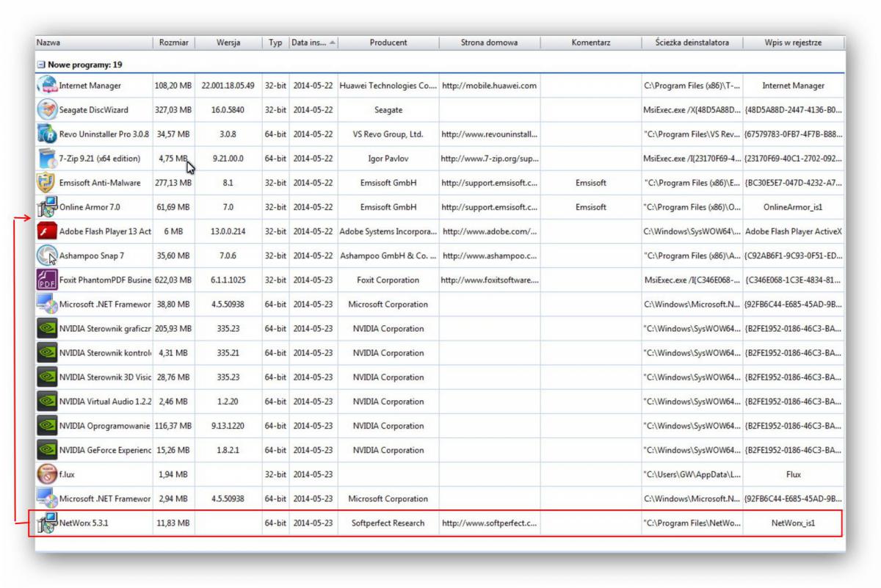This screenshot has width=881, height=588.
Task: Click NVIDIA Sterownik kontrolera row icon
Action: 47,352
